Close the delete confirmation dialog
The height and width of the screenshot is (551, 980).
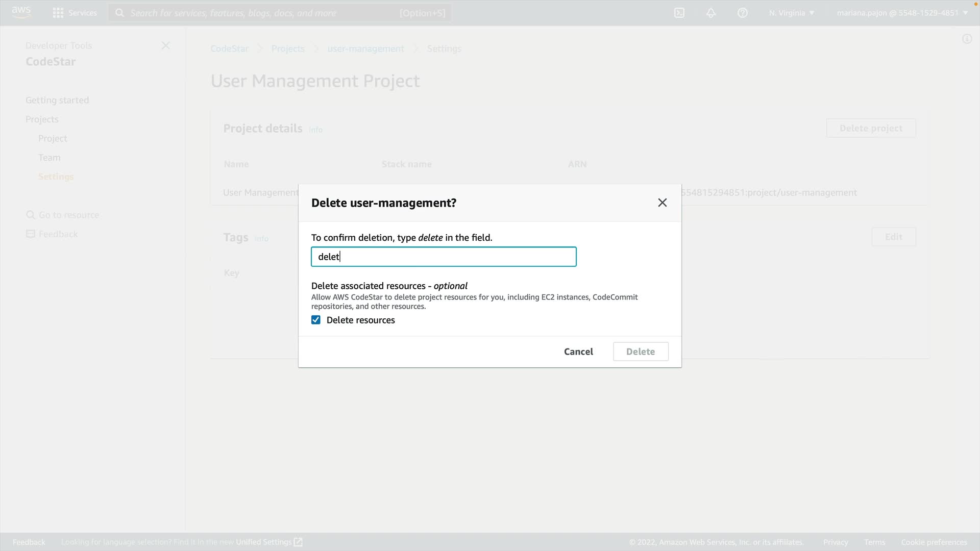click(x=662, y=203)
